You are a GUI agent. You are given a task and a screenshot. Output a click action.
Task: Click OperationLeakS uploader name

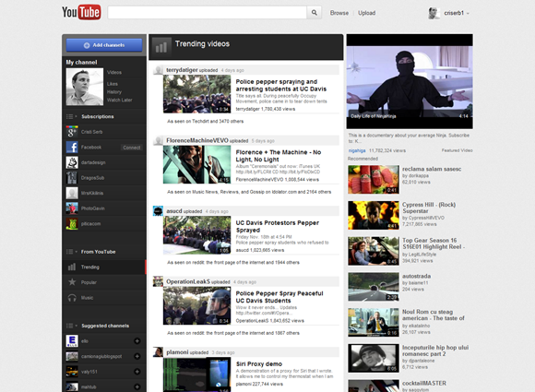pyautogui.click(x=188, y=281)
